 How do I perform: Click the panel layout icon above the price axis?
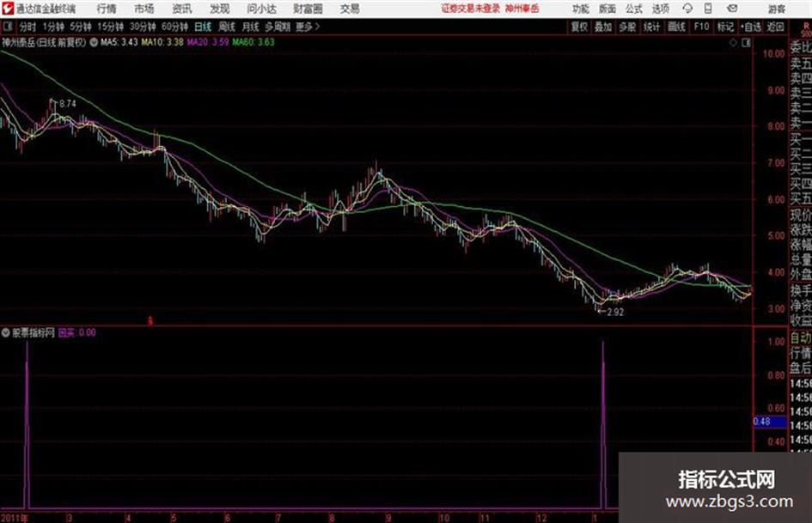[746, 42]
